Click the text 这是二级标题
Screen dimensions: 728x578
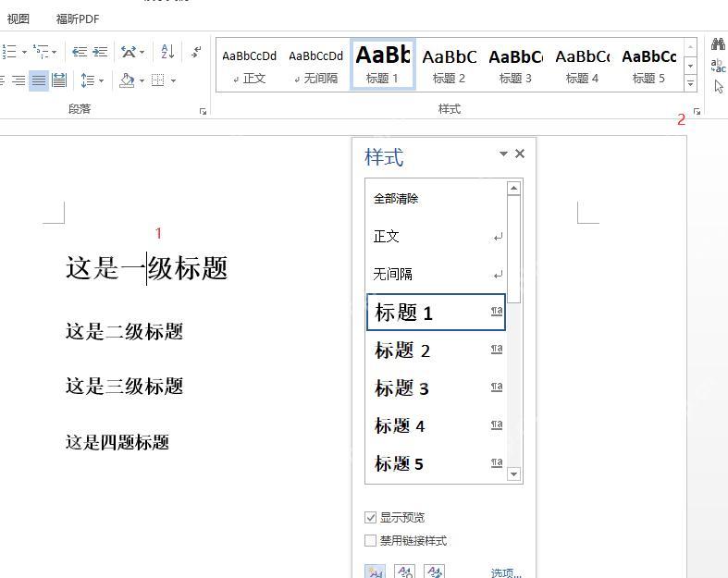tap(125, 331)
